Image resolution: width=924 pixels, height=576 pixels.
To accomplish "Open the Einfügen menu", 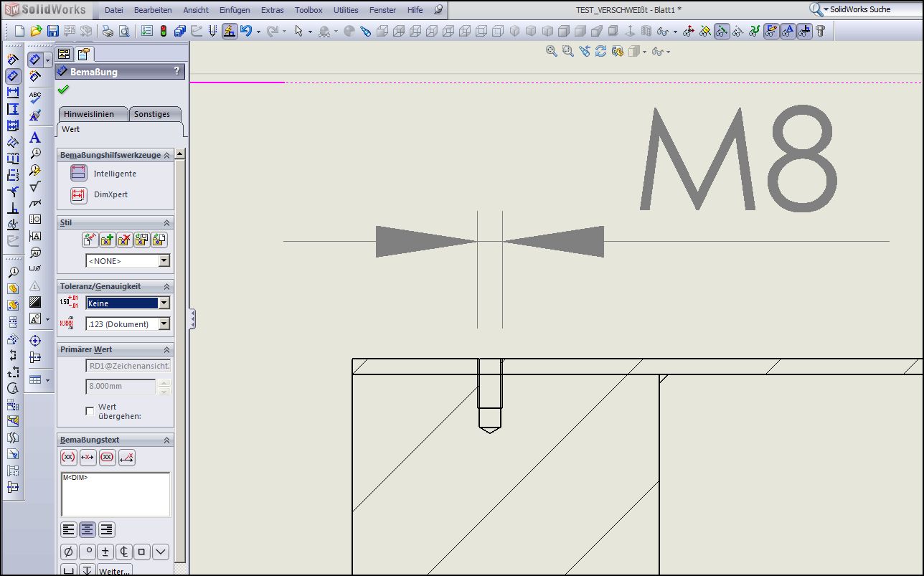I will click(x=235, y=10).
